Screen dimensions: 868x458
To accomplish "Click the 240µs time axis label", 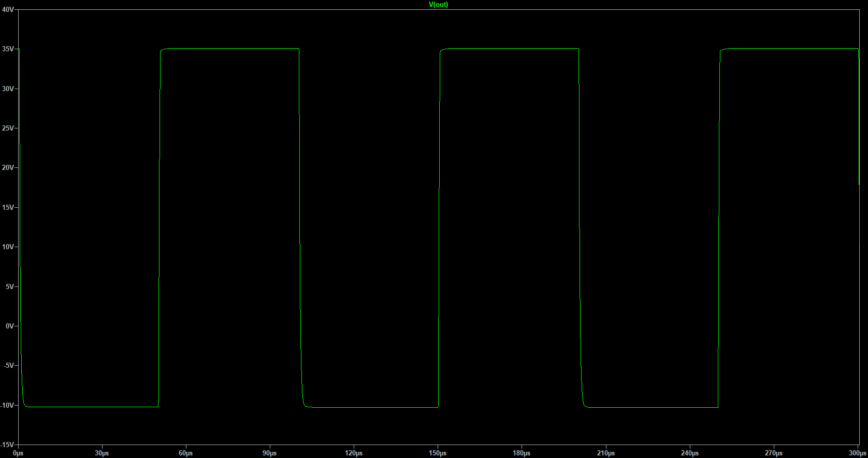I will [x=690, y=453].
